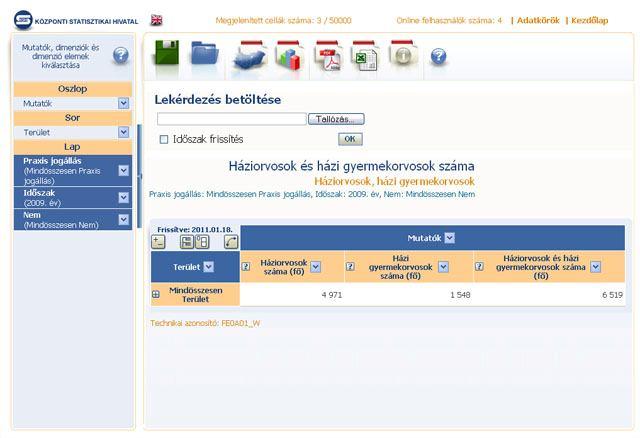This screenshot has height=438, width=640.
Task: Click the table column layout icon
Action: click(x=202, y=242)
